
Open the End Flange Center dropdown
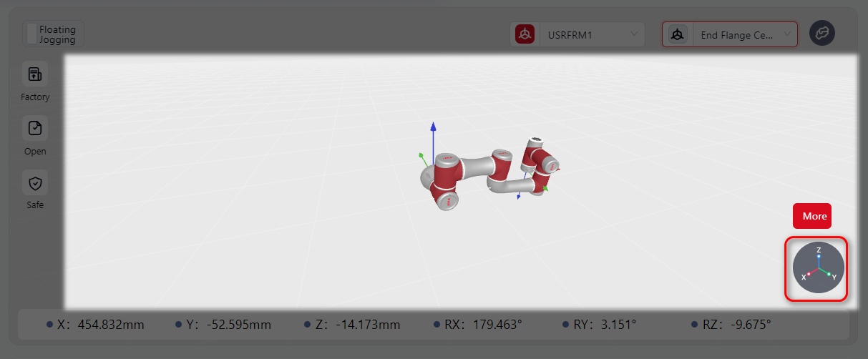pyautogui.click(x=787, y=34)
